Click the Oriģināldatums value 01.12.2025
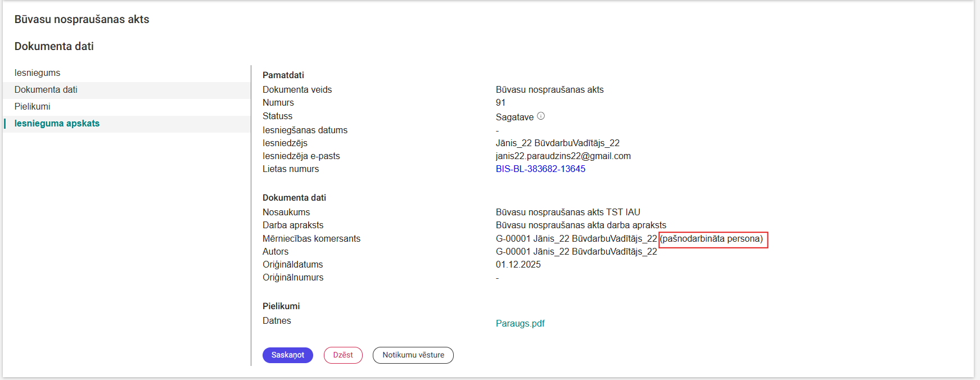This screenshot has height=380, width=980. point(518,265)
